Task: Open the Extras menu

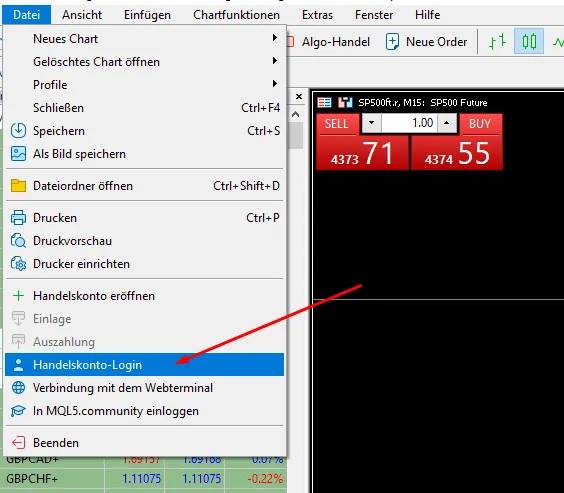Action: click(x=317, y=15)
